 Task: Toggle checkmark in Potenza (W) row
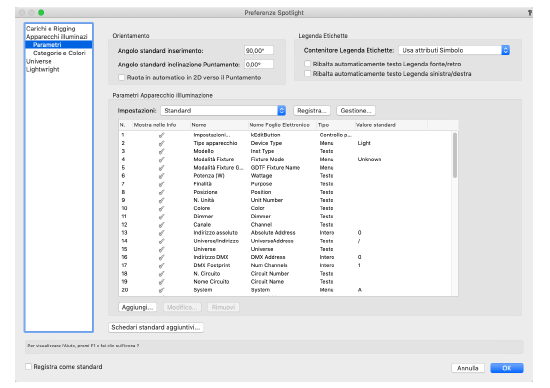pos(161,176)
